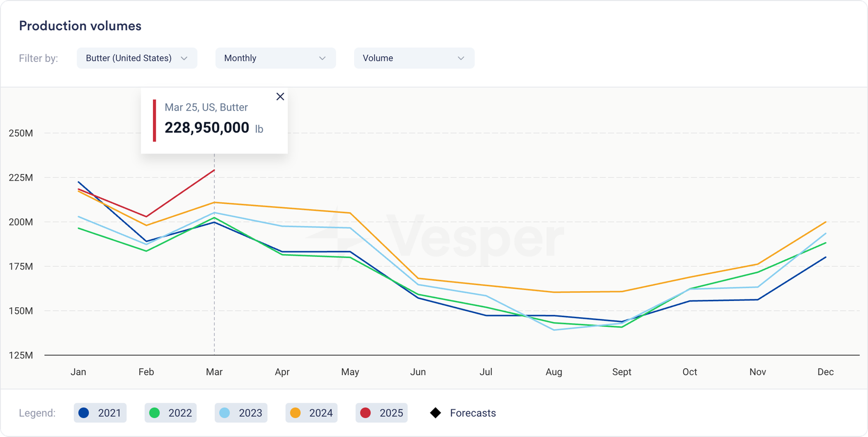
Task: Click the Dec label on the x-axis
Action: (x=825, y=372)
